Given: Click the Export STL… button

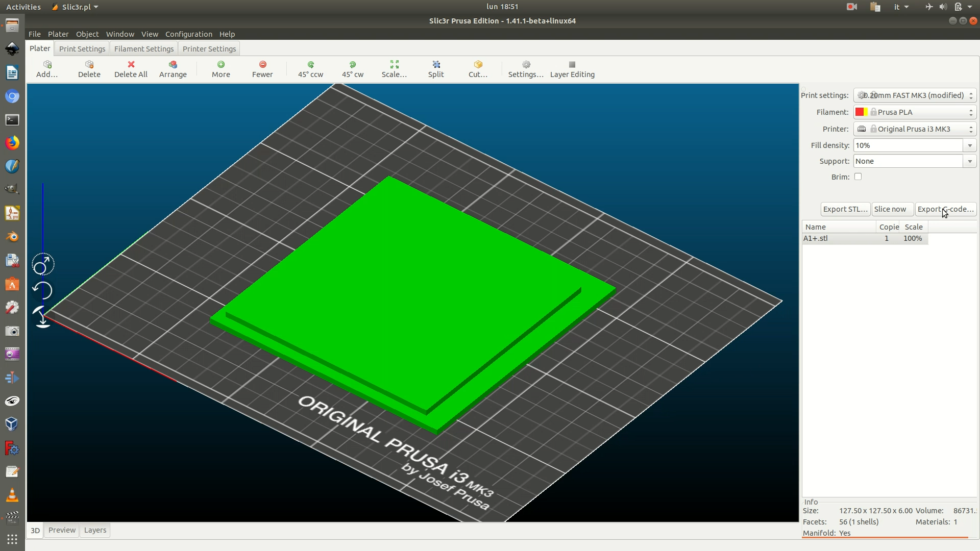Looking at the screenshot, I should coord(845,209).
